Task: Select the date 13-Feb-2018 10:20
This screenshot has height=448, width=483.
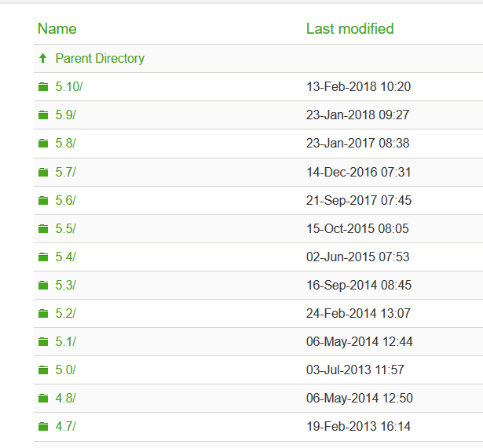Action: (359, 87)
